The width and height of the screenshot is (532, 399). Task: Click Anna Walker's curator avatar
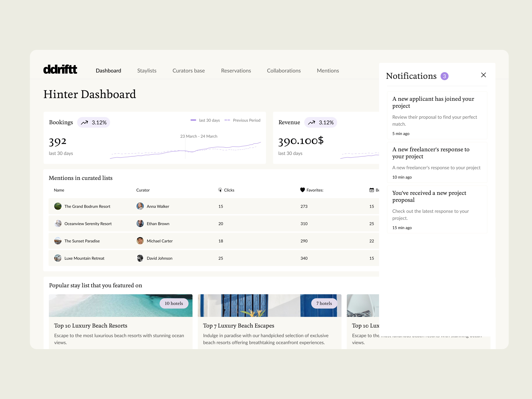point(140,206)
